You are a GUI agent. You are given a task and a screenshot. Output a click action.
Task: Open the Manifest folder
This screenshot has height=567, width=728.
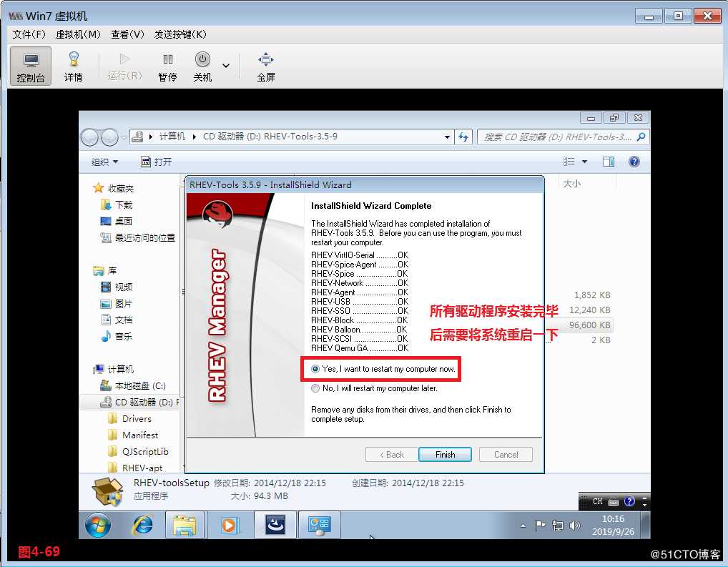133,435
